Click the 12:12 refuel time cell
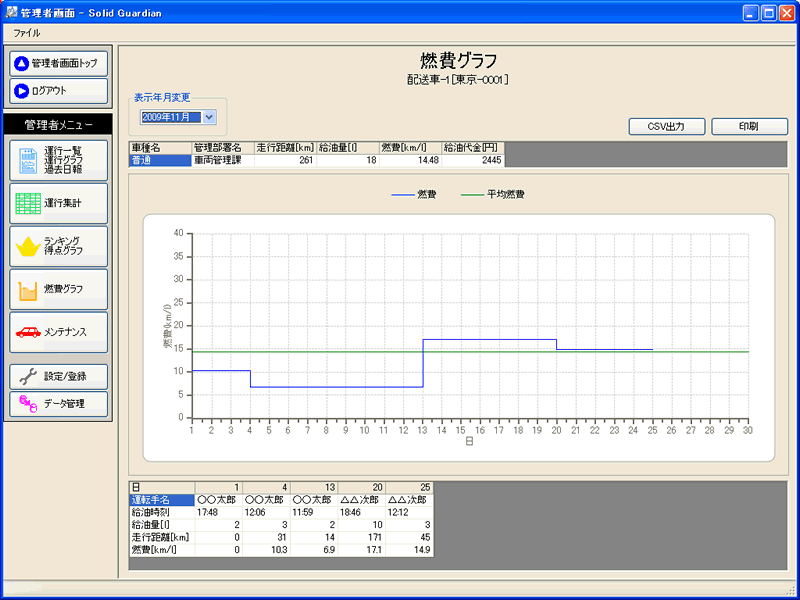 pyautogui.click(x=410, y=512)
